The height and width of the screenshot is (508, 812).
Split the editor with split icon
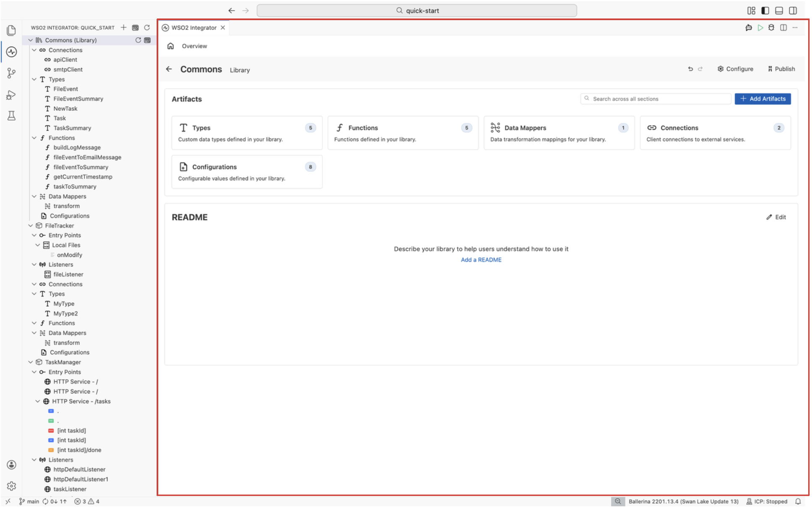783,28
